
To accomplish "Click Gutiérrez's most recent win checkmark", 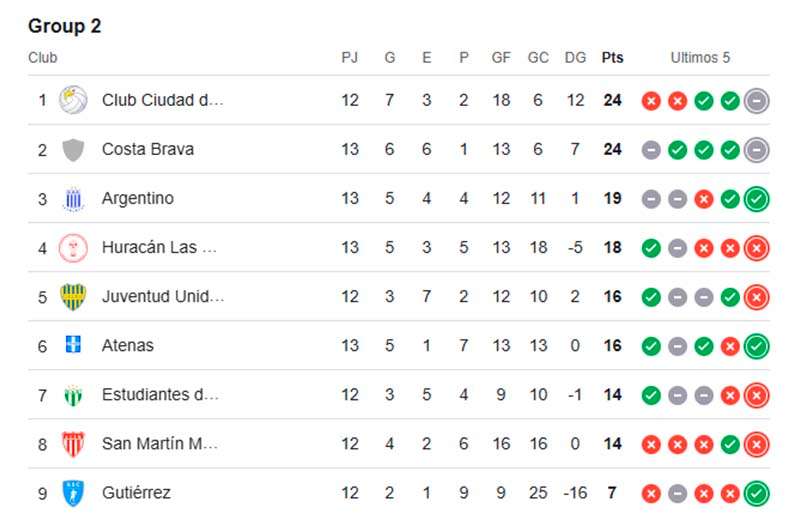I will click(x=756, y=493).
